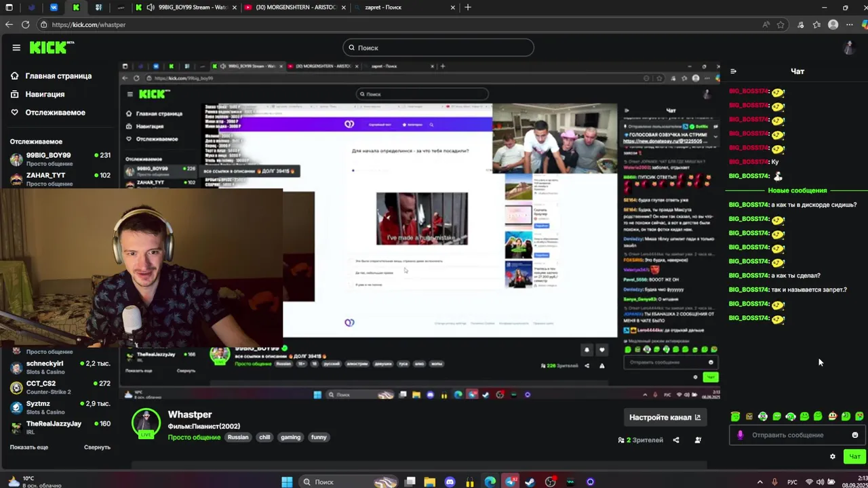Screen dimensions: 868x488
Task: Open Telegram from the taskbar
Action: coord(510,482)
